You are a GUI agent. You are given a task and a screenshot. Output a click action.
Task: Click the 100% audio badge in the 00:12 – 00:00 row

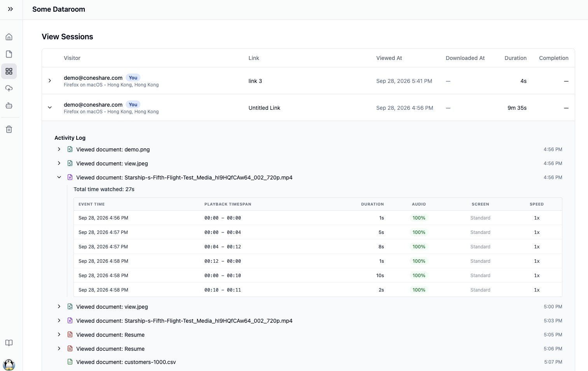[419, 261]
